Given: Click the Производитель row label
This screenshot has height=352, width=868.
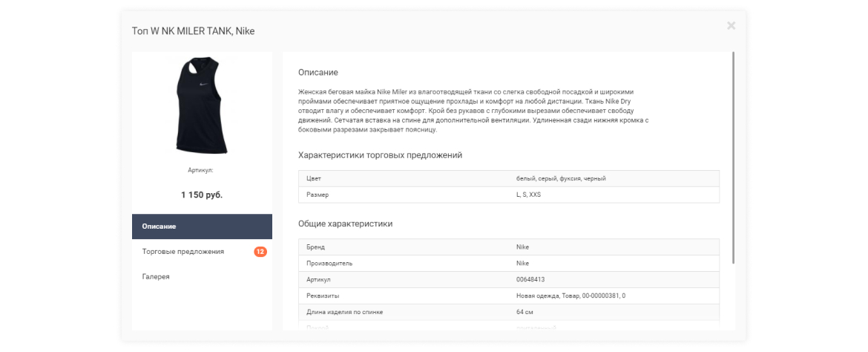Looking at the screenshot, I should tap(329, 264).
